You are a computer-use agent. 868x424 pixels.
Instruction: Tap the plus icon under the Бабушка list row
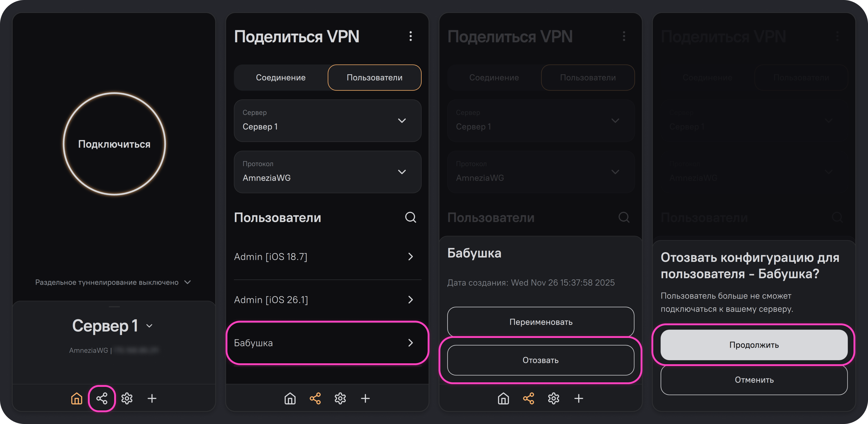pos(365,398)
